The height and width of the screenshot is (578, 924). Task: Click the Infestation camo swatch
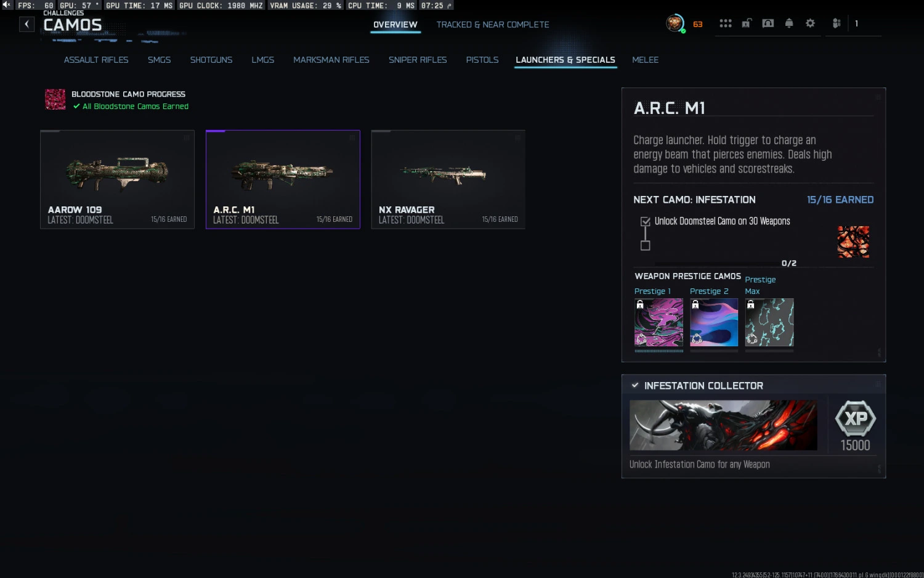click(x=853, y=242)
